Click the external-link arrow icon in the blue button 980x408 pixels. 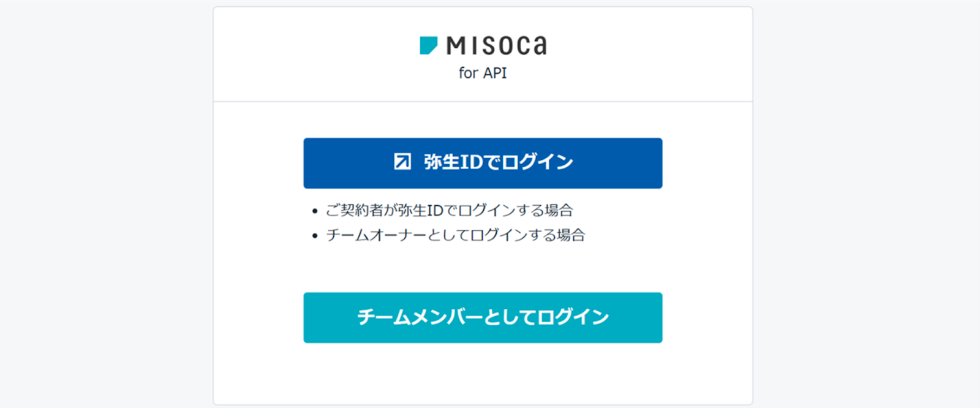coord(402,162)
